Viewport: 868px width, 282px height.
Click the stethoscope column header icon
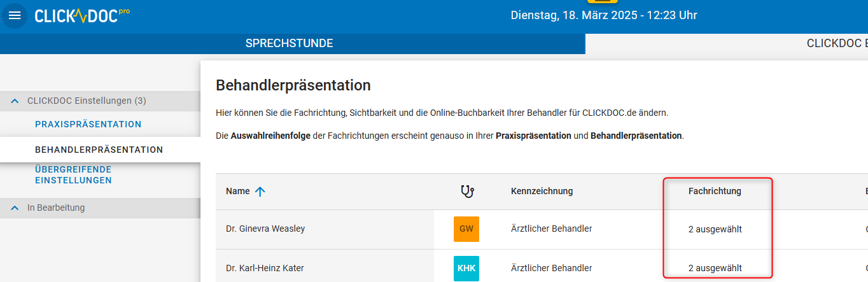pyautogui.click(x=467, y=191)
